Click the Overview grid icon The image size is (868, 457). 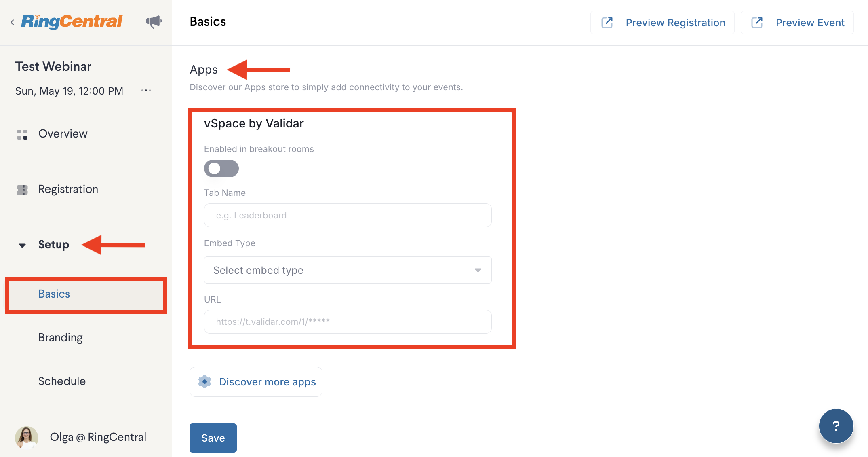pos(22,134)
